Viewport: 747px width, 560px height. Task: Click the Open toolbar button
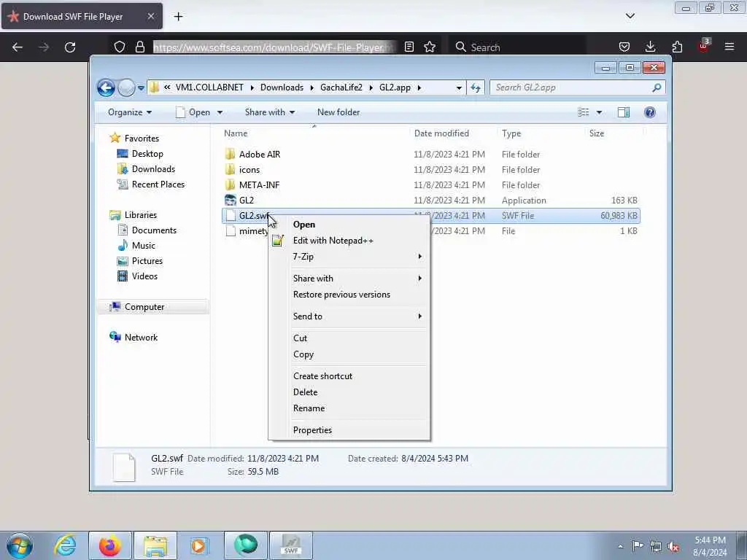point(193,112)
